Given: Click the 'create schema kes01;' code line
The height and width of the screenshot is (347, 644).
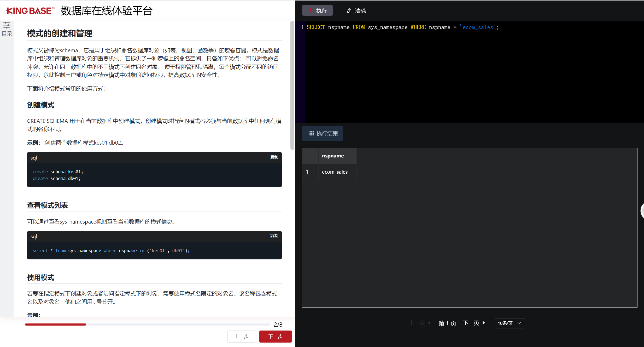Looking at the screenshot, I should pyautogui.click(x=58, y=172).
